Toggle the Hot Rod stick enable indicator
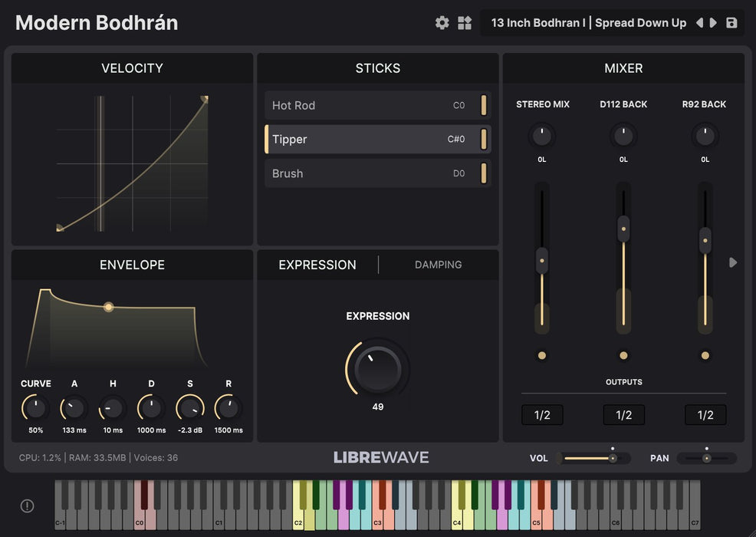Screen dimensions: 756x537 (x=484, y=106)
